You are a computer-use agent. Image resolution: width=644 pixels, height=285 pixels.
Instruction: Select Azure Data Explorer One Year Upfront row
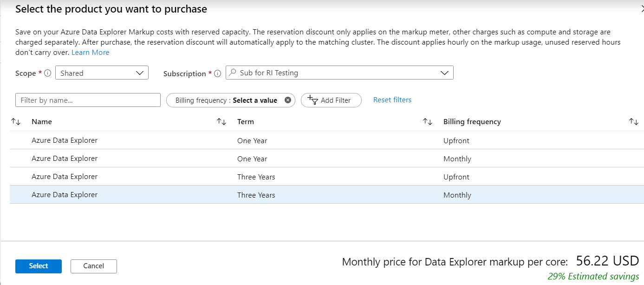pyautogui.click(x=327, y=140)
